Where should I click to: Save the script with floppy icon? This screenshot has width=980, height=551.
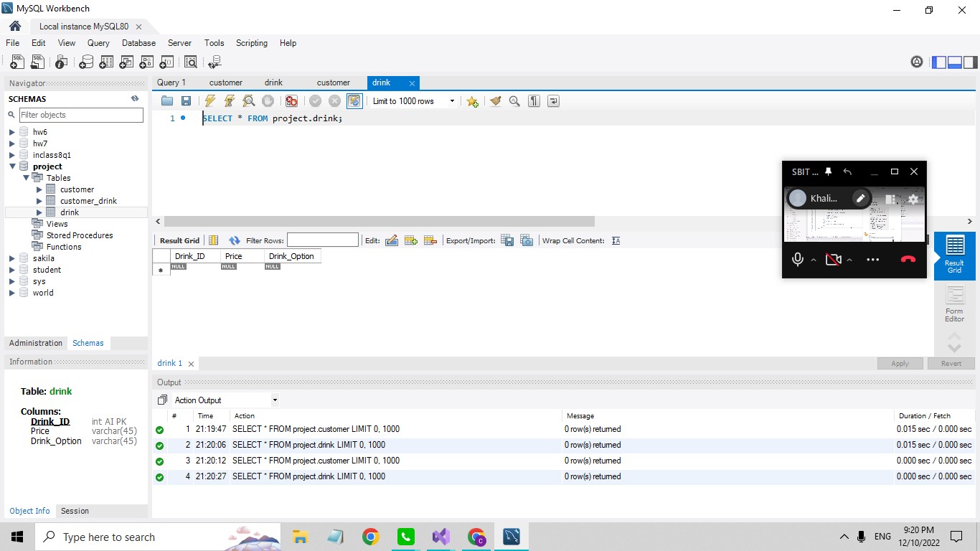(186, 101)
